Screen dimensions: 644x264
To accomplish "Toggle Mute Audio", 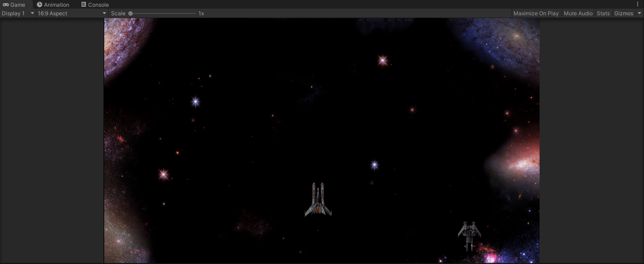I will coord(578,13).
